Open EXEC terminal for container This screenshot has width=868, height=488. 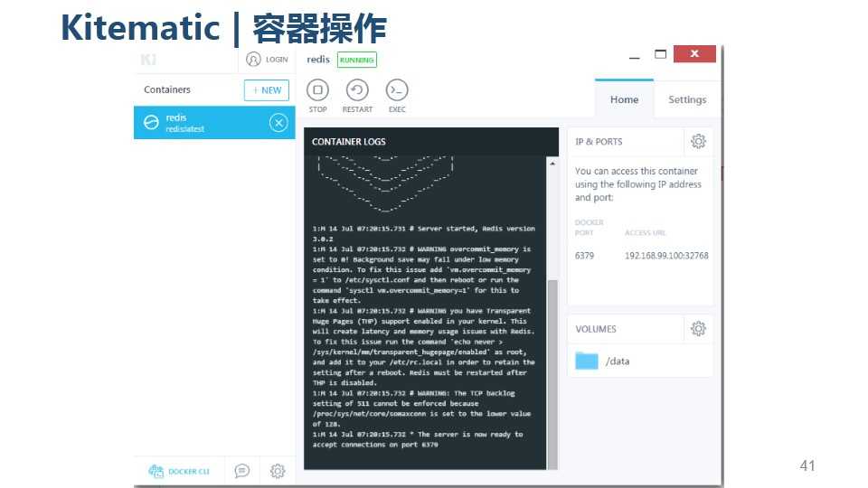click(397, 90)
